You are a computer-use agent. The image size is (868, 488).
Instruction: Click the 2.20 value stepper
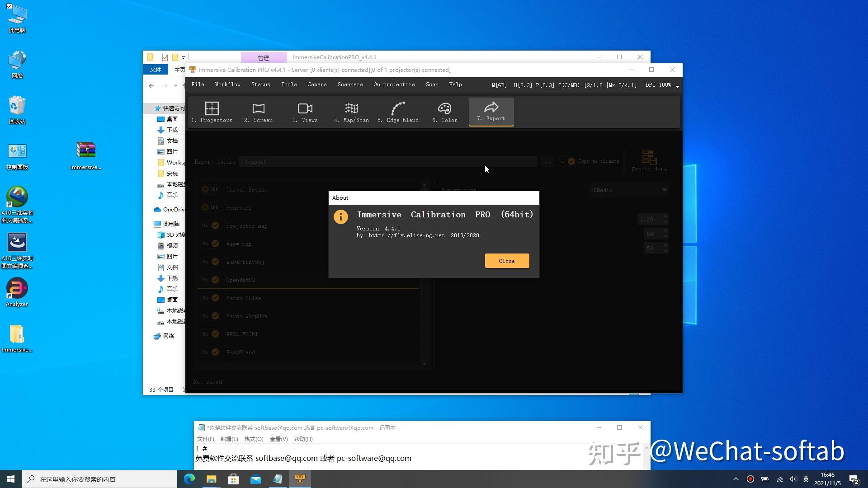coord(665,219)
